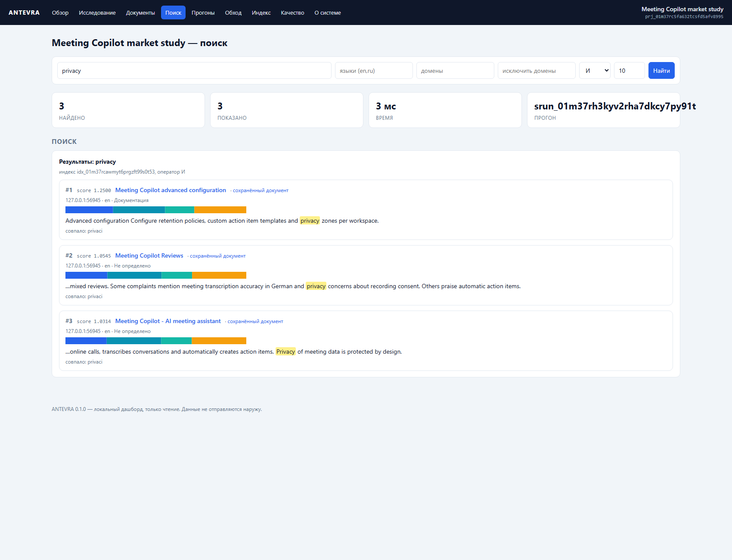Click the blue score bar segment of result #2
The image size is (732, 560).
[x=86, y=275]
